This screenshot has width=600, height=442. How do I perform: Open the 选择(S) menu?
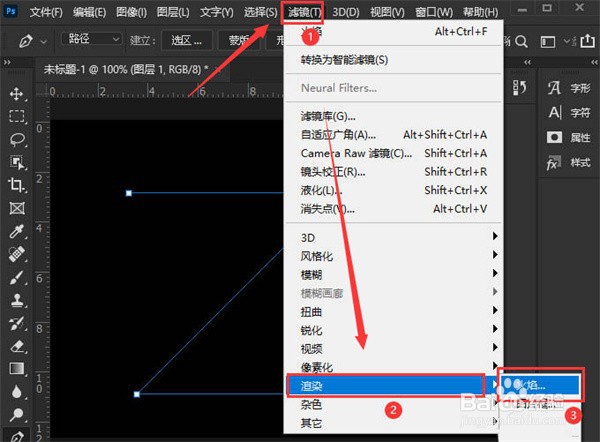pyautogui.click(x=261, y=12)
